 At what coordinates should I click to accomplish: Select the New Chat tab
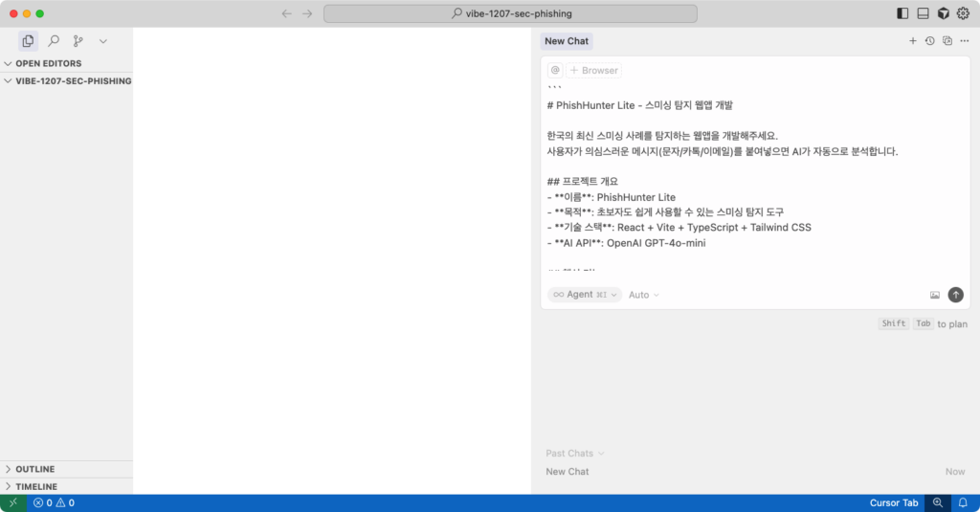click(x=567, y=41)
